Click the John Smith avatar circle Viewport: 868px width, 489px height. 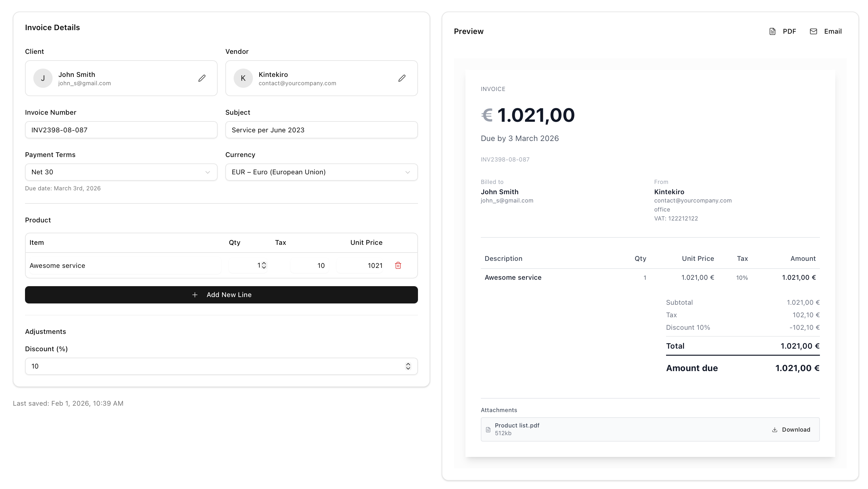[43, 78]
